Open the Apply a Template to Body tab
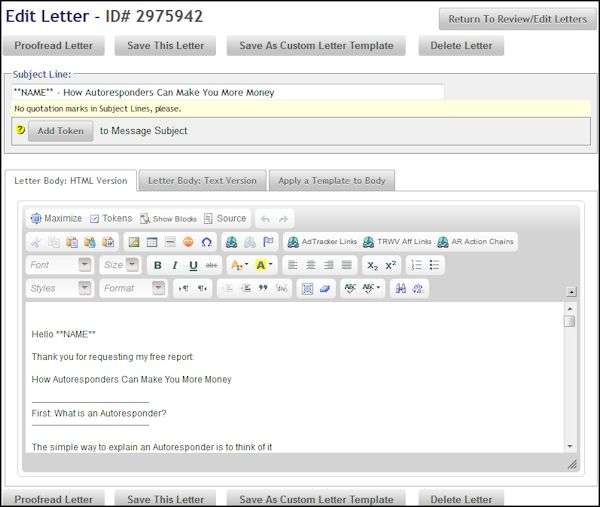Image resolution: width=600 pixels, height=507 pixels. coord(332,180)
